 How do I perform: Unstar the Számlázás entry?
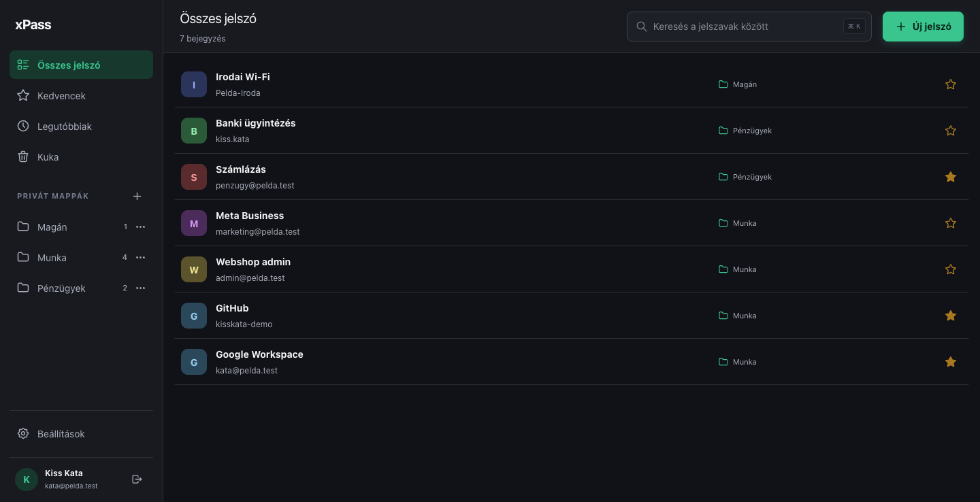click(x=951, y=177)
